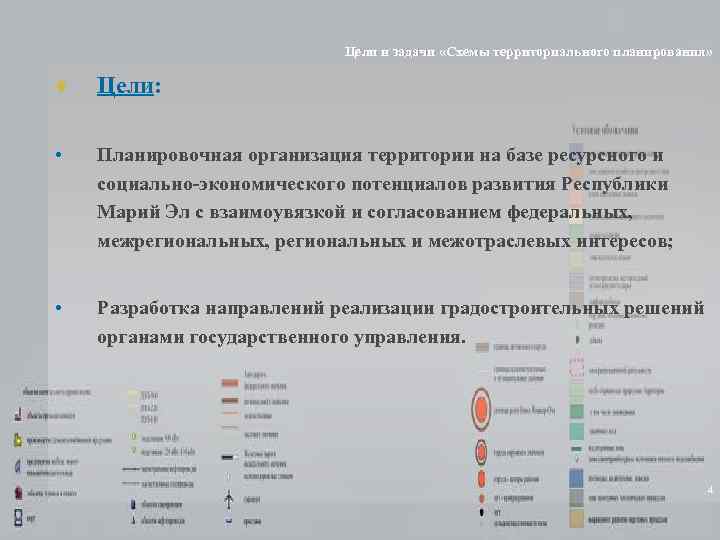Click the medium orange circle with dark ring
The height and width of the screenshot is (540, 720).
481,452
